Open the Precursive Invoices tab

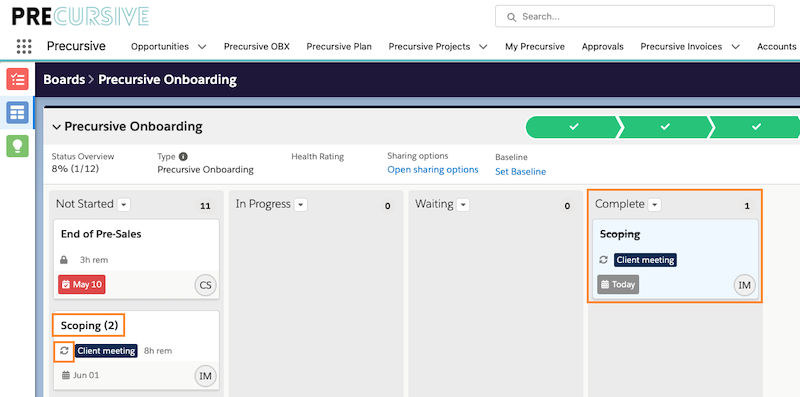pyautogui.click(x=681, y=46)
